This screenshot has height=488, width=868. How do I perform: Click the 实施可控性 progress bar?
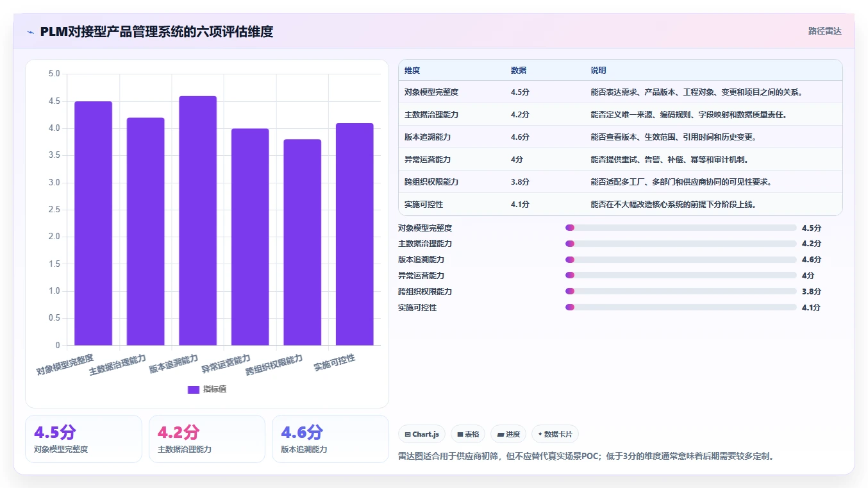[x=681, y=308]
